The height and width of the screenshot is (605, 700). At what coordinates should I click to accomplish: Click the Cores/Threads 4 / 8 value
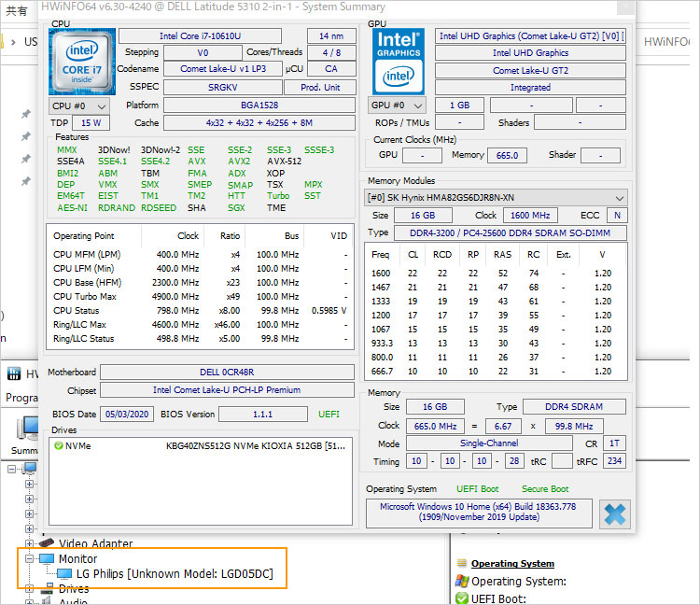pyautogui.click(x=331, y=52)
